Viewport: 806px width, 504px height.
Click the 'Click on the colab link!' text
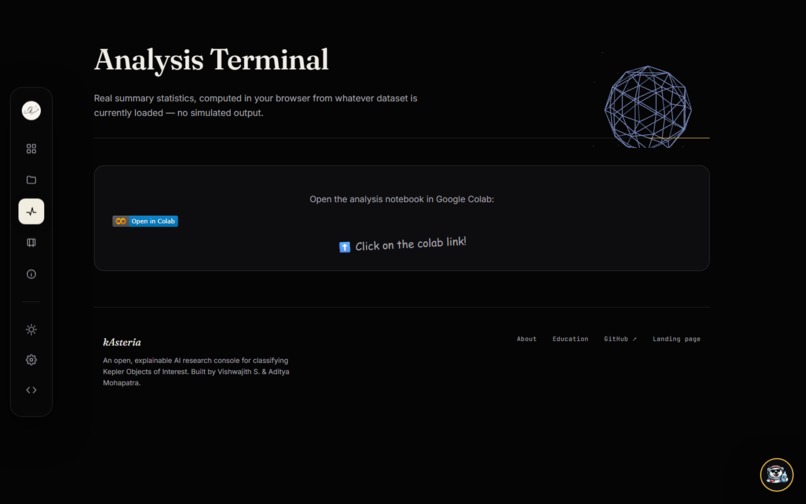[x=411, y=244]
